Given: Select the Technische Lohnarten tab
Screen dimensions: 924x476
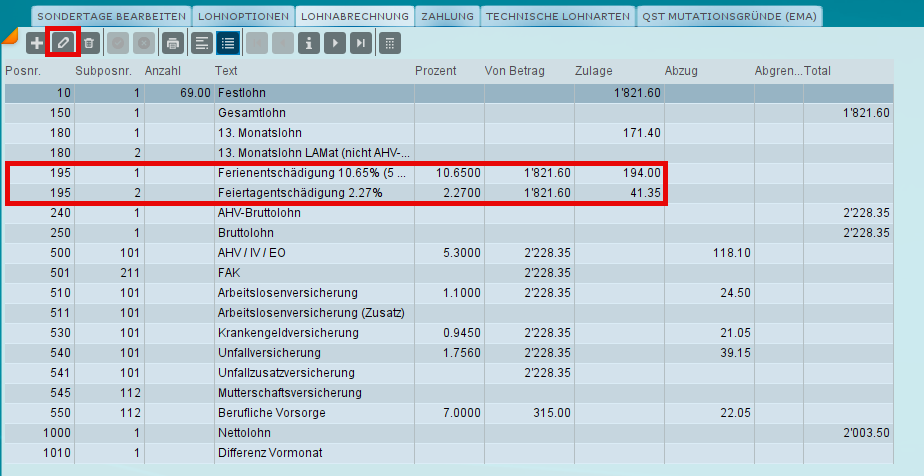Looking at the screenshot, I should [x=557, y=16].
